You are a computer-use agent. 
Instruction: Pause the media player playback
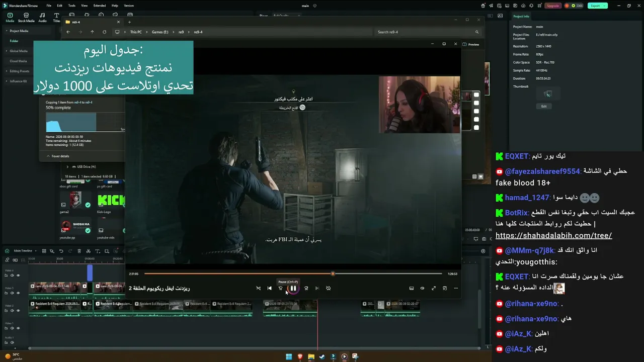point(293,288)
